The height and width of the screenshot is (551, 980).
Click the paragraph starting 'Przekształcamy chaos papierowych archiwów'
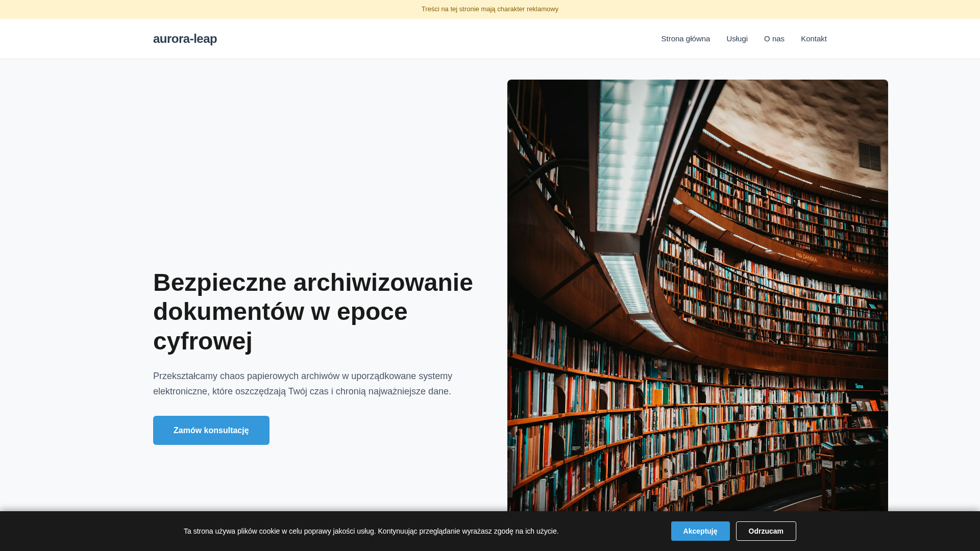click(x=303, y=384)
